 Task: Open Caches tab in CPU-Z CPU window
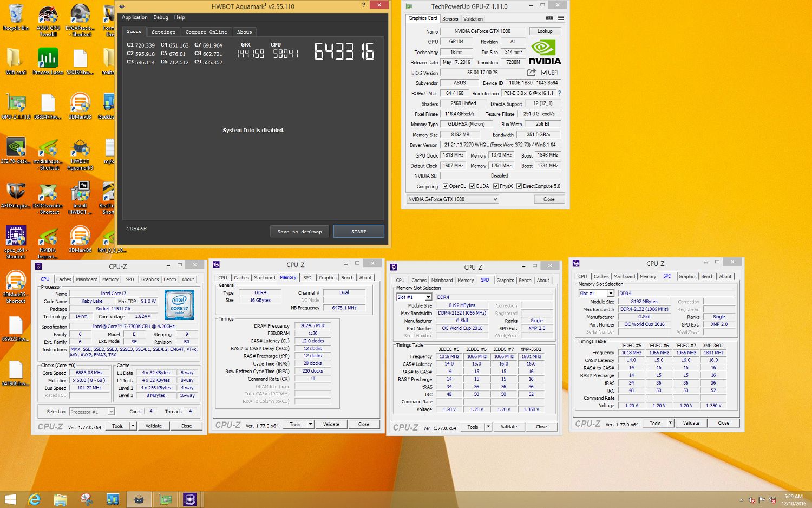pyautogui.click(x=64, y=279)
